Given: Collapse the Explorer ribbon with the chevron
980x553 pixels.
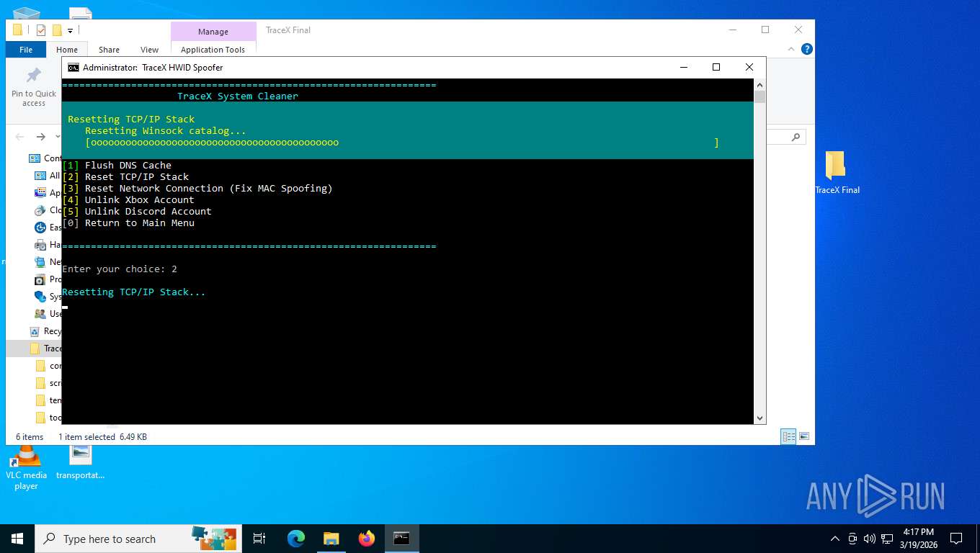Looking at the screenshot, I should click(x=791, y=49).
